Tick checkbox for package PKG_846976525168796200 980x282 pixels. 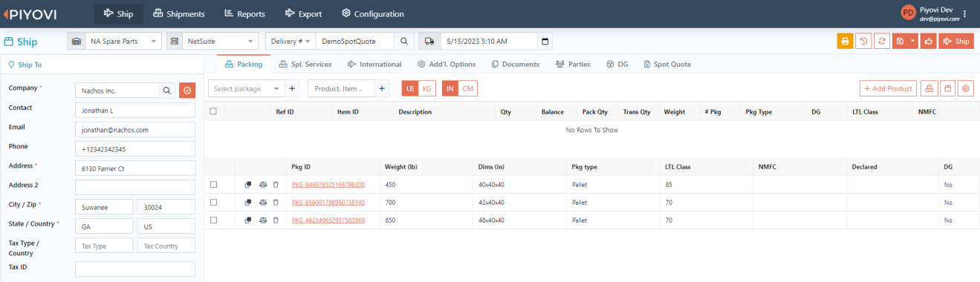pyautogui.click(x=214, y=184)
